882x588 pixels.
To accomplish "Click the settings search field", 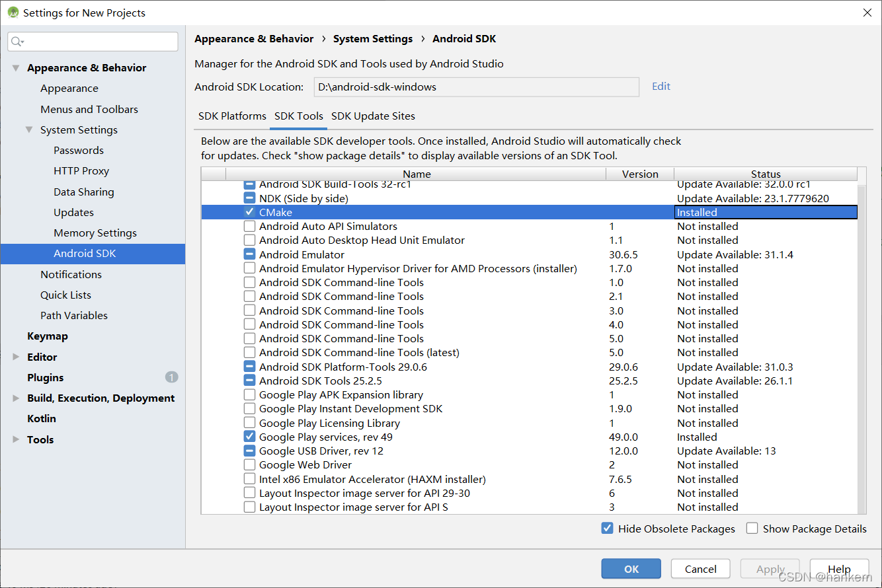I will point(93,42).
